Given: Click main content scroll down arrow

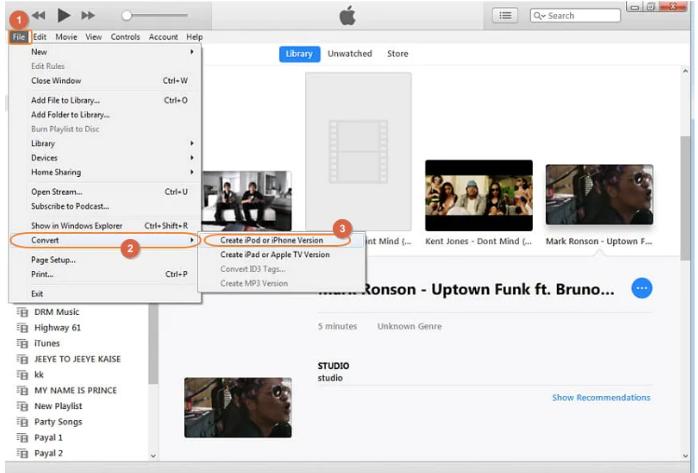Looking at the screenshot, I should pyautogui.click(x=685, y=455).
